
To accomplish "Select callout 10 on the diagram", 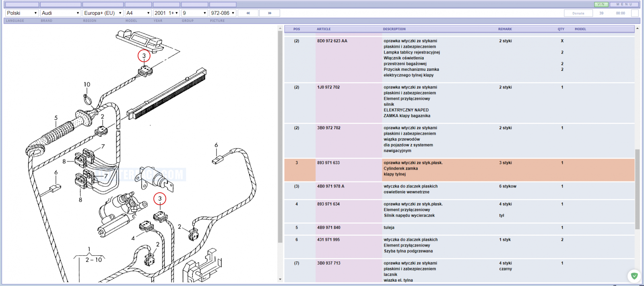I will point(87,84).
